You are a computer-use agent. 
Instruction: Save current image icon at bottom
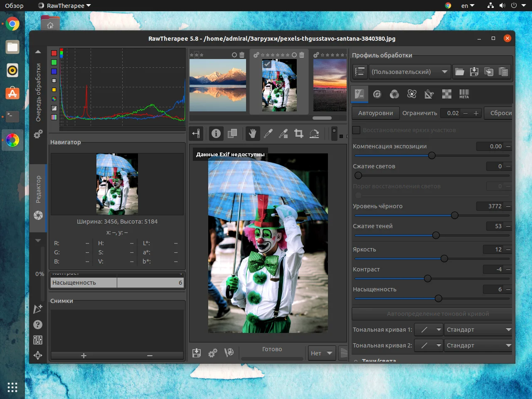pos(197,353)
